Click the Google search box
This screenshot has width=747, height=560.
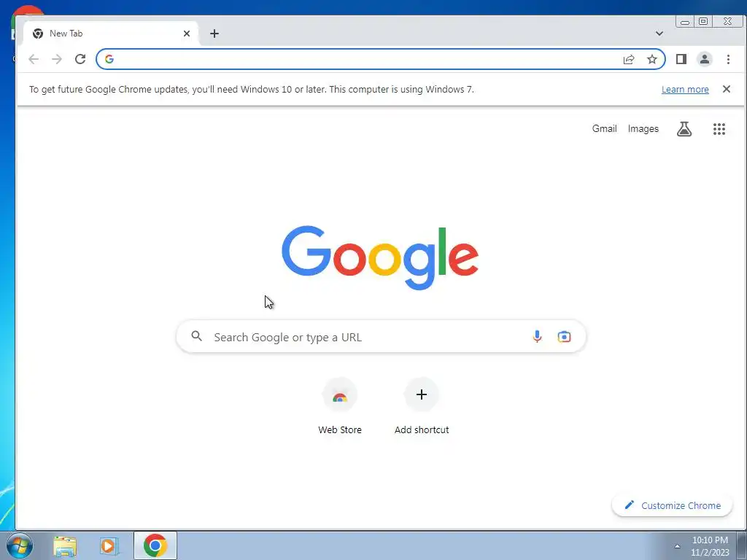tap(381, 337)
